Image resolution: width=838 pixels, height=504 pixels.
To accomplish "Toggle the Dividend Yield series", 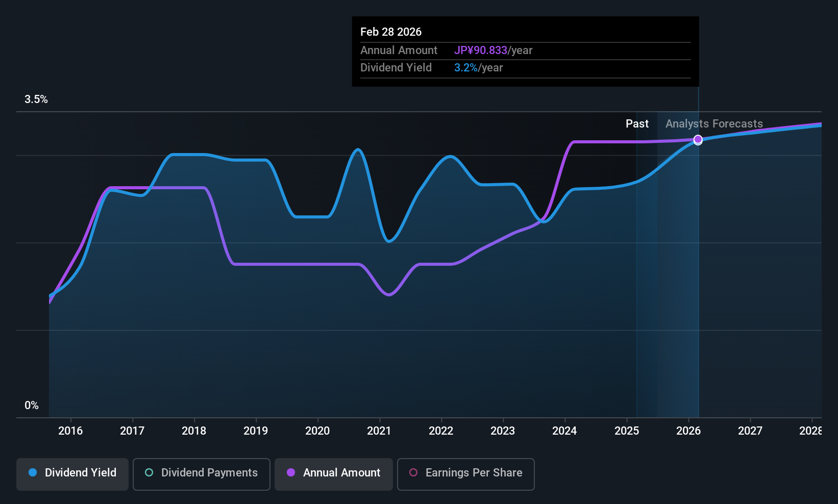I will (72, 474).
